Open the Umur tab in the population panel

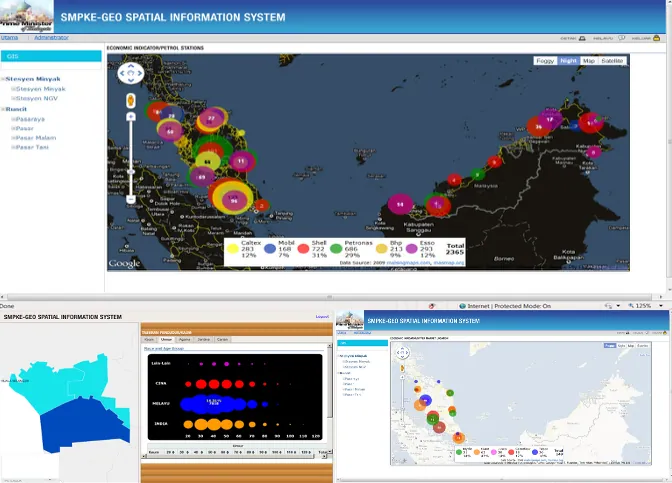(x=166, y=339)
